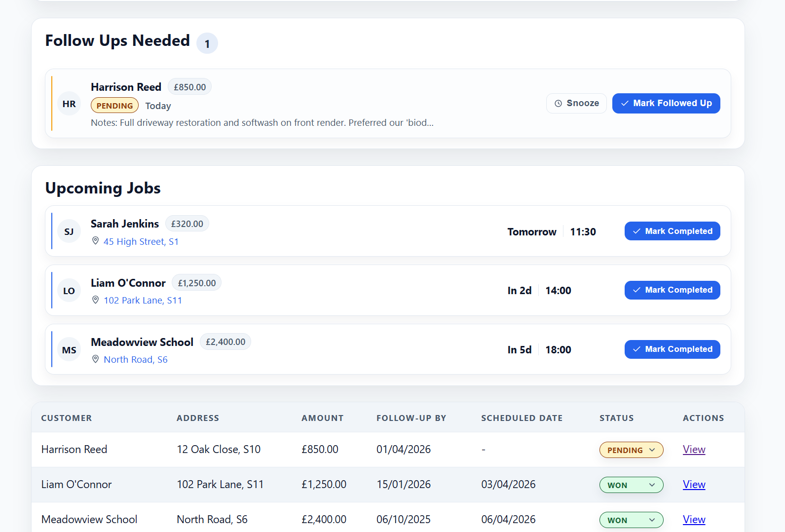
Task: Click Liam O'Connor name in Upcoming Jobs
Action: pos(128,283)
